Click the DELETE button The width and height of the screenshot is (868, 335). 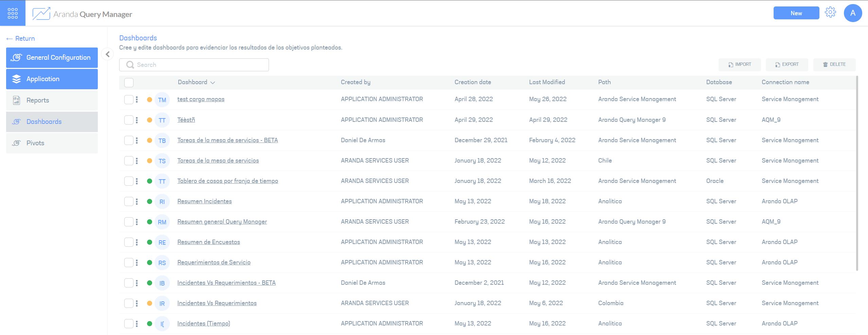834,64
